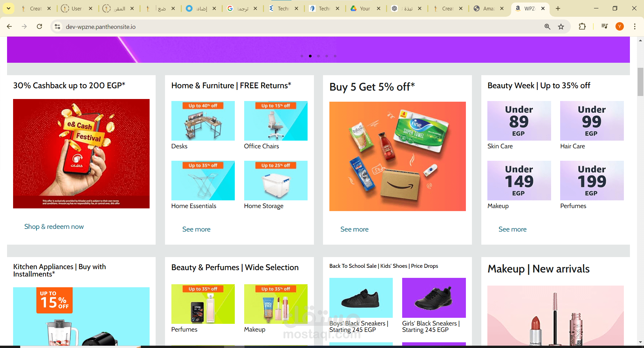The height and width of the screenshot is (348, 644).
Task: Open a new browser tab
Action: pos(558,8)
